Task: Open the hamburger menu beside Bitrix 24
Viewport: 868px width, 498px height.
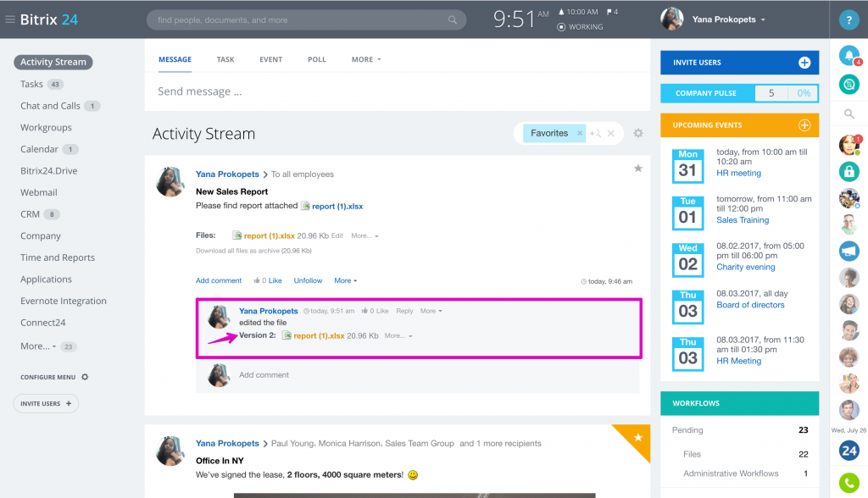Action: (9, 19)
